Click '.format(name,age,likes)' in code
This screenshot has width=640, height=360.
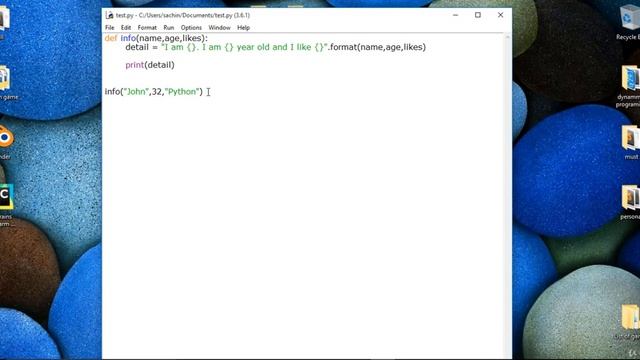tap(377, 47)
